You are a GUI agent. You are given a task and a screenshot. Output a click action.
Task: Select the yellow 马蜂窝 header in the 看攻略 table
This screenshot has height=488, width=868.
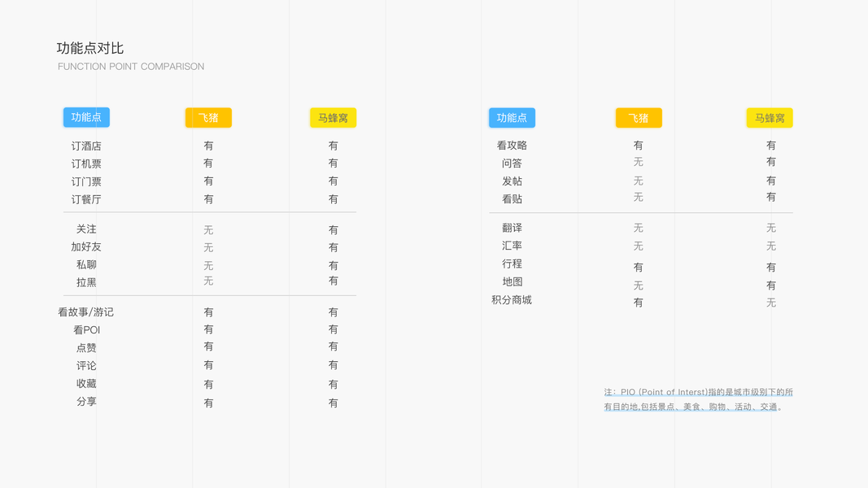point(770,118)
